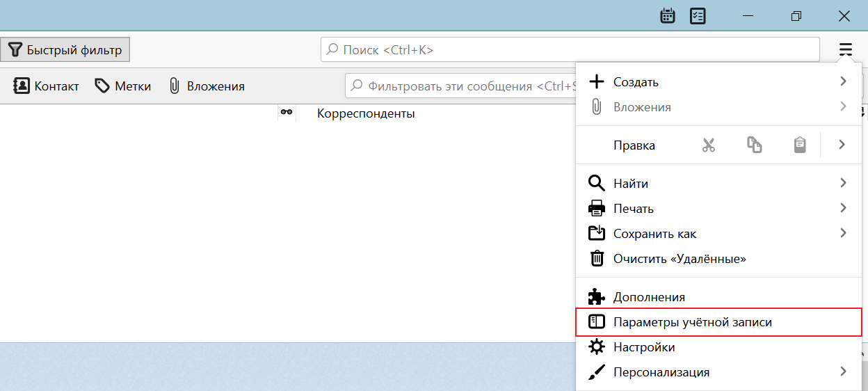The height and width of the screenshot is (391, 868).
Task: Select Очистить «Удалённые» menu item
Action: coord(679,259)
